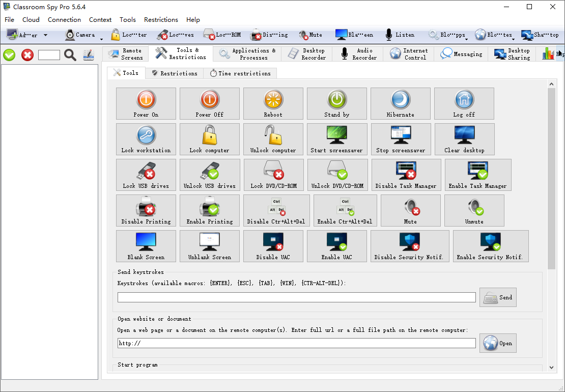Click the magnifying glass search icon
The width and height of the screenshot is (565, 392).
[x=70, y=55]
